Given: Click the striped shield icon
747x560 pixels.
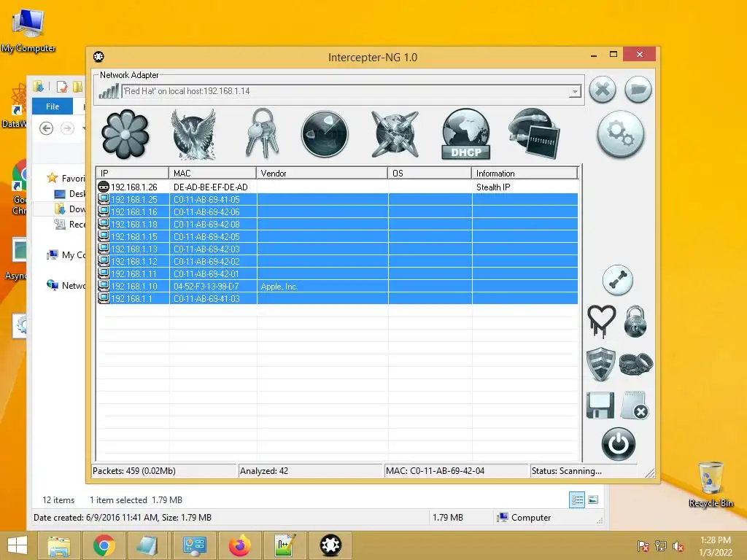Looking at the screenshot, I should coord(601,365).
